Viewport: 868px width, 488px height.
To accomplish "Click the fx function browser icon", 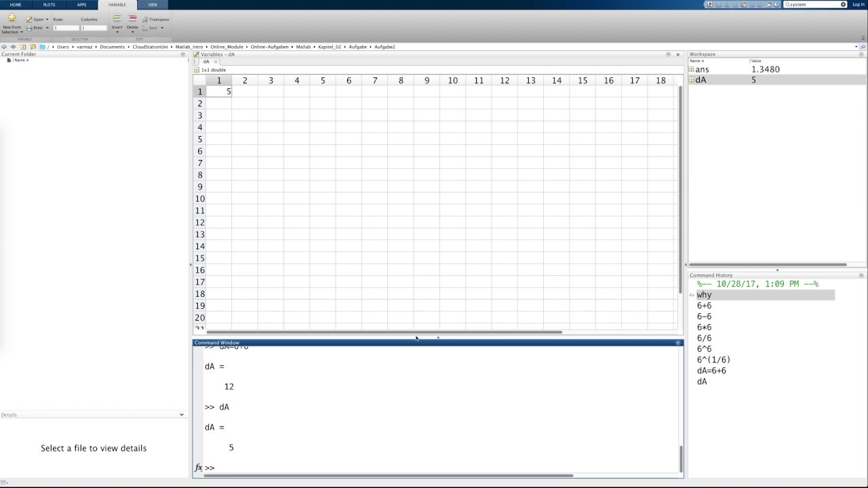I will click(199, 468).
